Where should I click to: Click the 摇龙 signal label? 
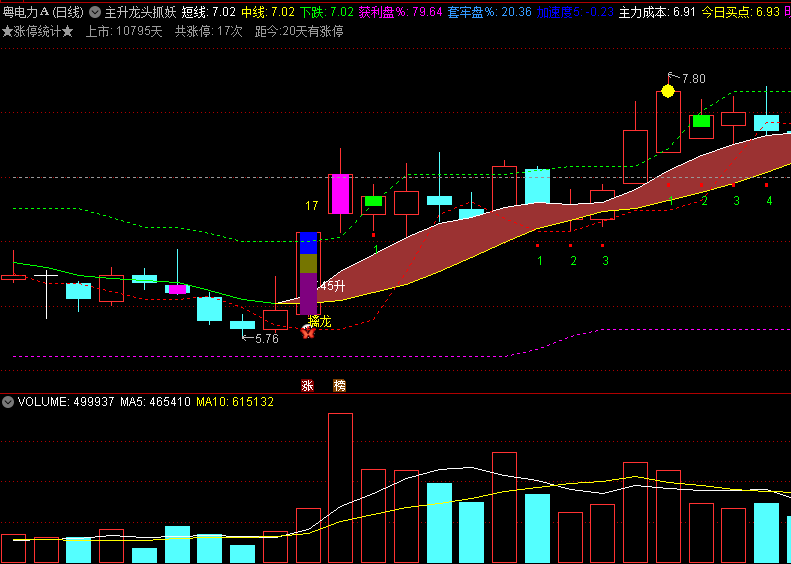coord(319,321)
